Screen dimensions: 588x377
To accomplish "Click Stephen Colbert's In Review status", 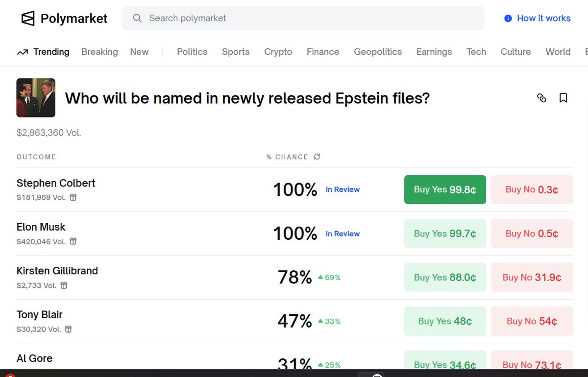I will point(343,189).
